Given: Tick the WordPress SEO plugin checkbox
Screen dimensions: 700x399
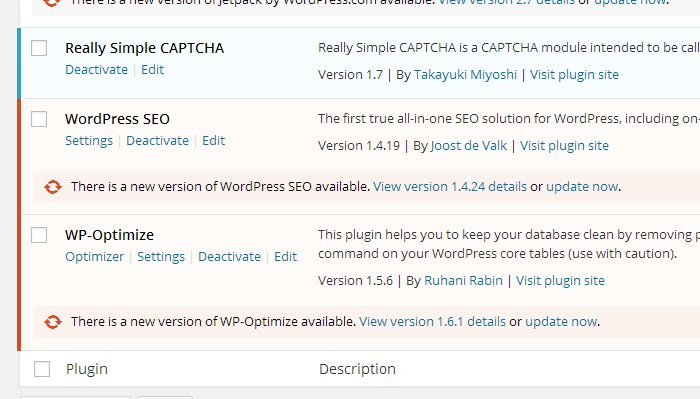Looking at the screenshot, I should 39,119.
